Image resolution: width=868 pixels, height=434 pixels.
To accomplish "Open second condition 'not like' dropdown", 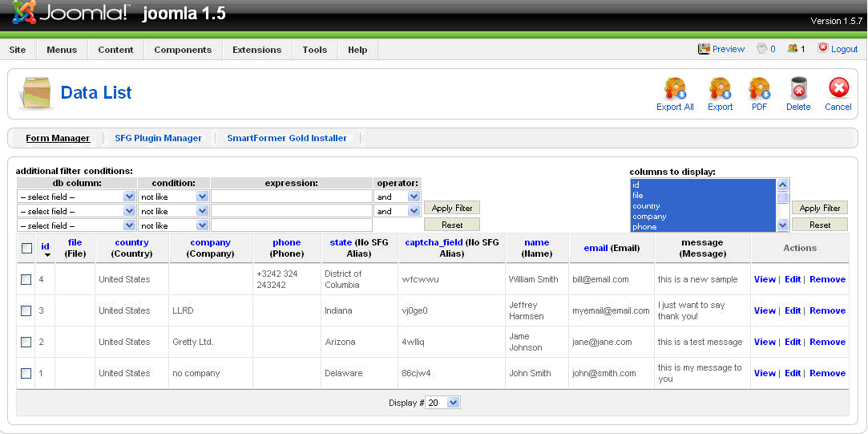I will [173, 211].
